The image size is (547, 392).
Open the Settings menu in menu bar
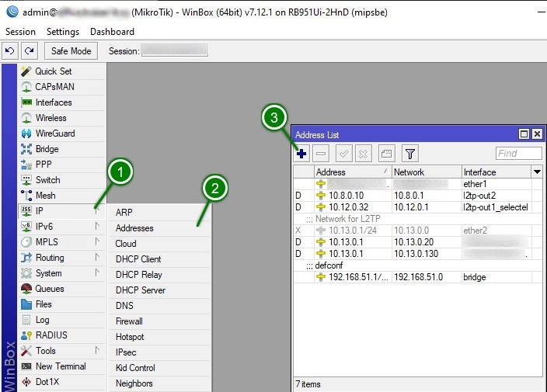click(63, 32)
